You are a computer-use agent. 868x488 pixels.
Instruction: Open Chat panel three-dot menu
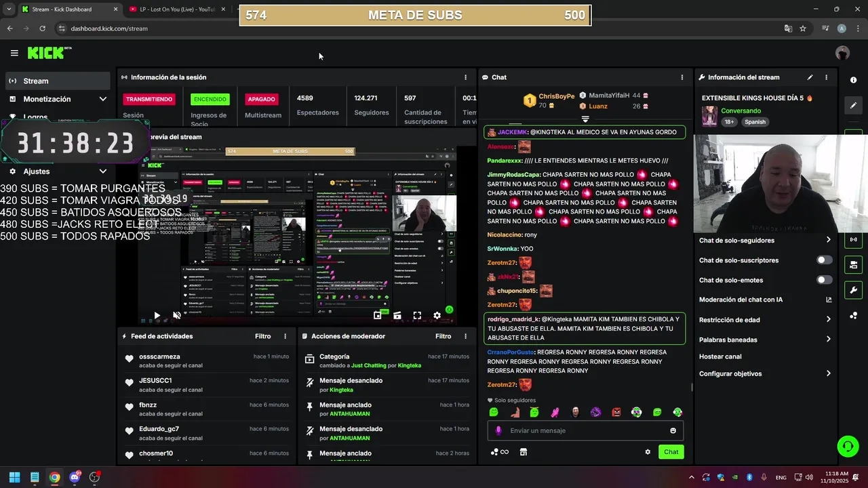(682, 77)
